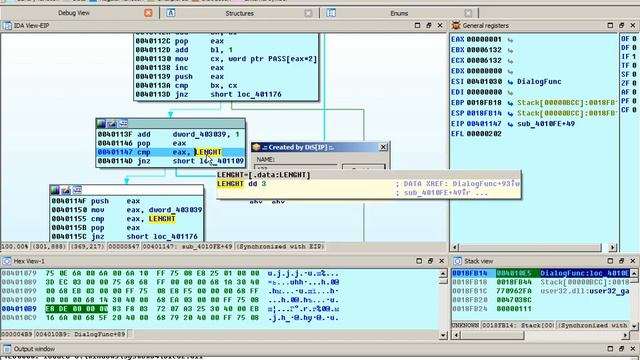The image size is (640, 360).
Task: Click the Enums tab icon
Action: click(x=331, y=13)
